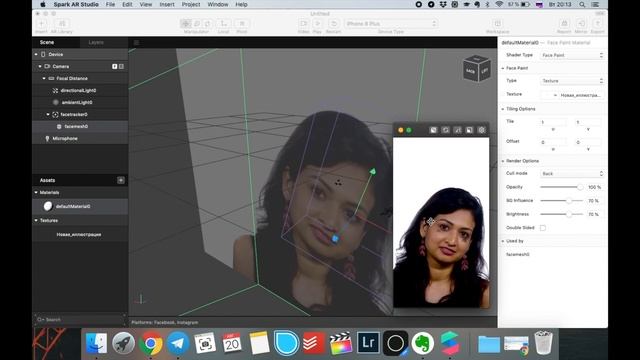Collapse the Used by section
The width and height of the screenshot is (640, 360).
coord(503,241)
